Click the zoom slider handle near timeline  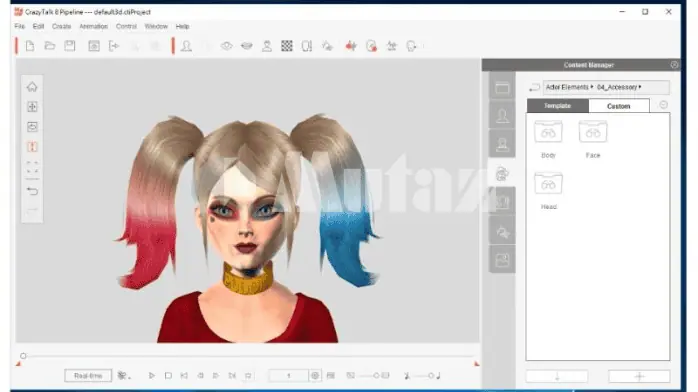pyautogui.click(x=376, y=376)
